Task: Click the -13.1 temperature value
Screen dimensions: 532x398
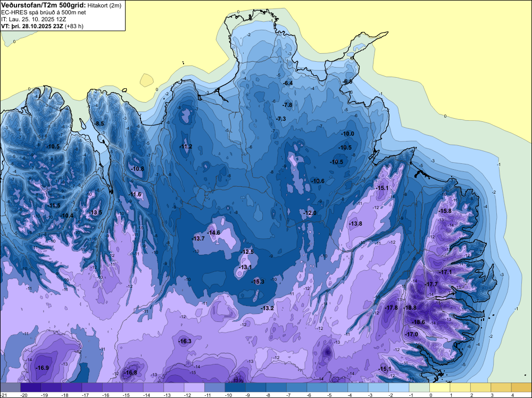Action: click(x=245, y=267)
